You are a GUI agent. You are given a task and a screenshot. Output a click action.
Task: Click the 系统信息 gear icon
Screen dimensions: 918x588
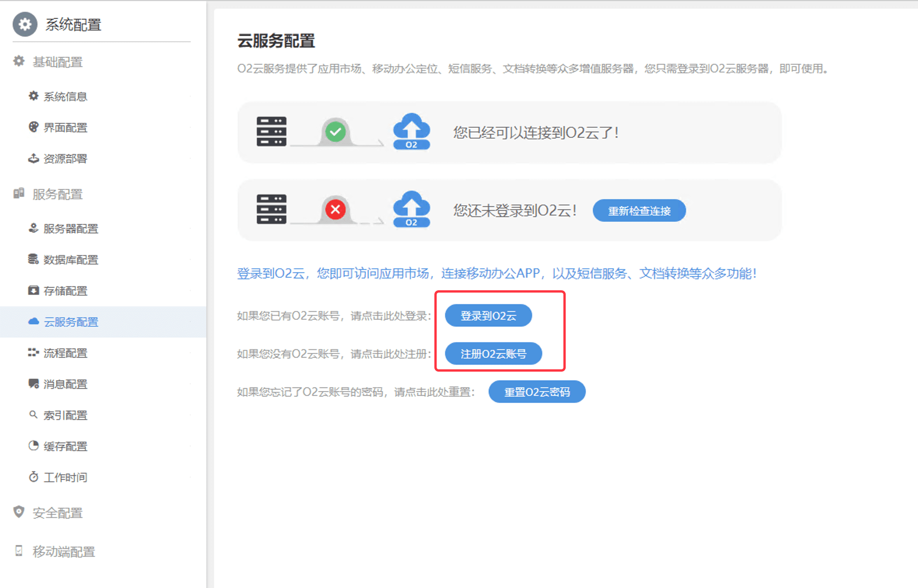(33, 96)
